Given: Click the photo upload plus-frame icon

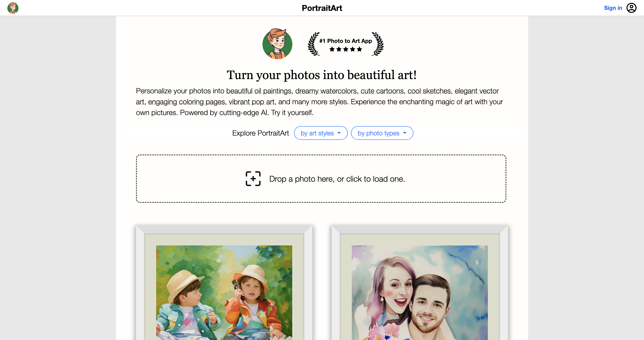Looking at the screenshot, I should [x=253, y=178].
